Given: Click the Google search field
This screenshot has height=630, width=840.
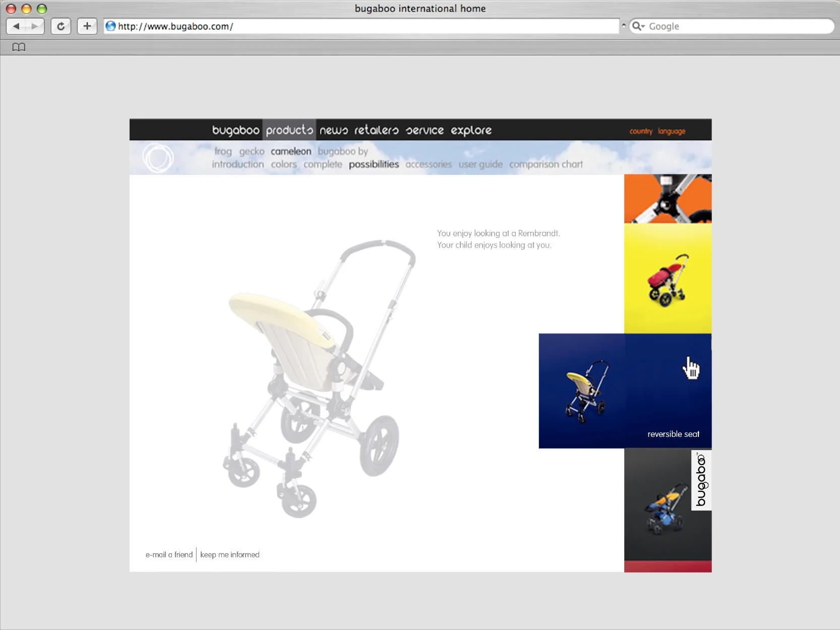Looking at the screenshot, I should [x=732, y=26].
